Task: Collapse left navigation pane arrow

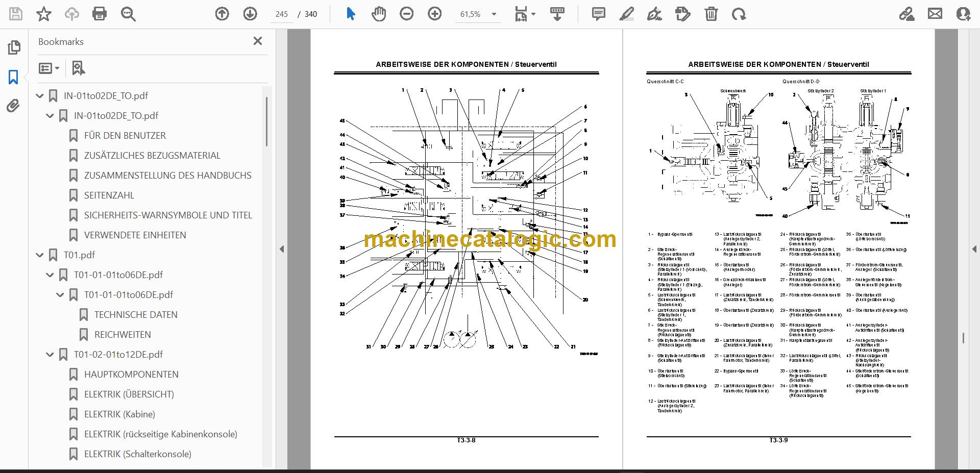Action: click(282, 249)
